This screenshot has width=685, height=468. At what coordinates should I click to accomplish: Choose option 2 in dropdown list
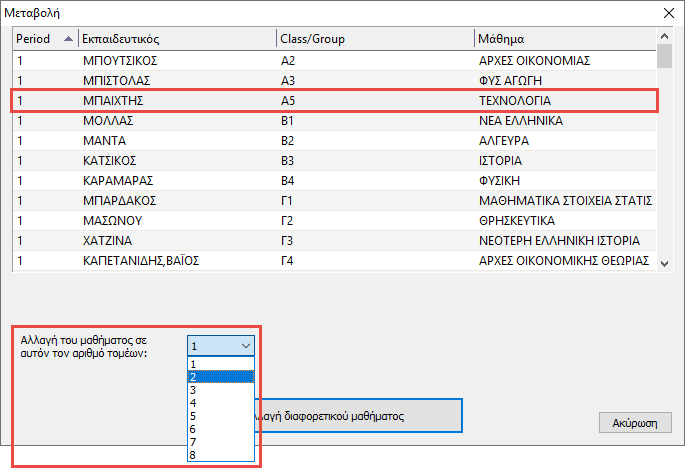pyautogui.click(x=220, y=378)
